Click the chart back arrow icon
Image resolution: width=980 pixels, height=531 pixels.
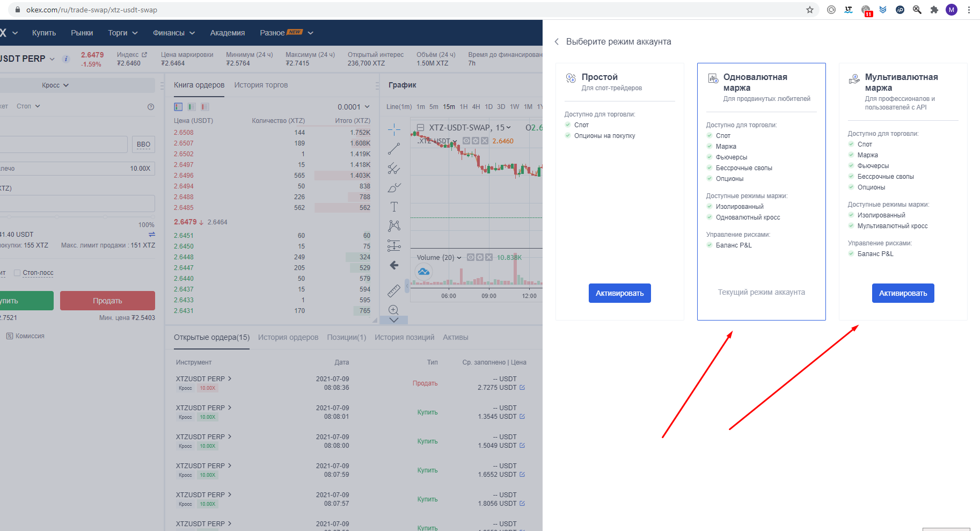tap(394, 265)
